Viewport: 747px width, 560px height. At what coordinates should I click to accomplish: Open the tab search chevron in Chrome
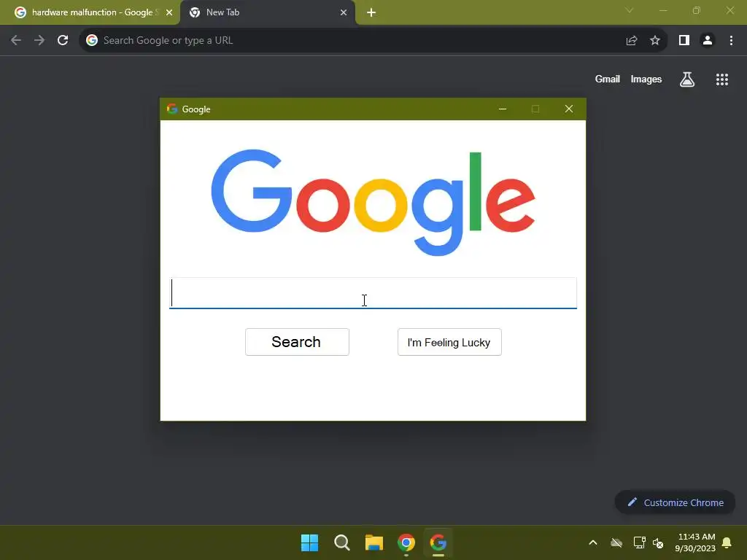point(630,10)
